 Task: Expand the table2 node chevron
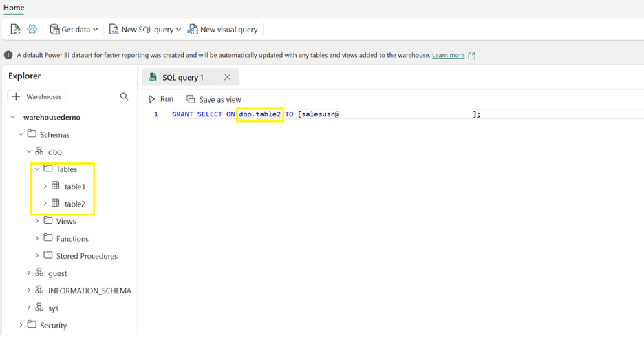click(x=45, y=204)
